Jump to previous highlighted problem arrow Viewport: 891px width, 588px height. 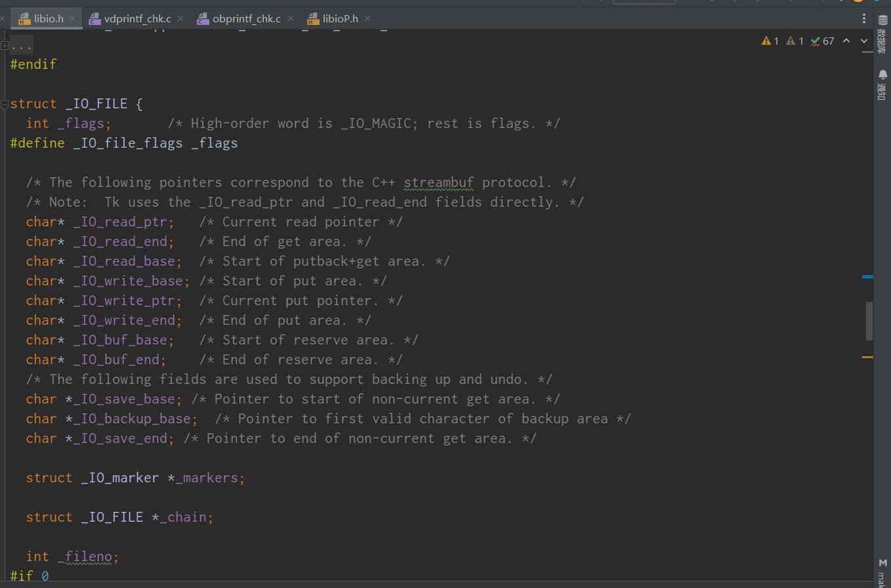(x=846, y=41)
